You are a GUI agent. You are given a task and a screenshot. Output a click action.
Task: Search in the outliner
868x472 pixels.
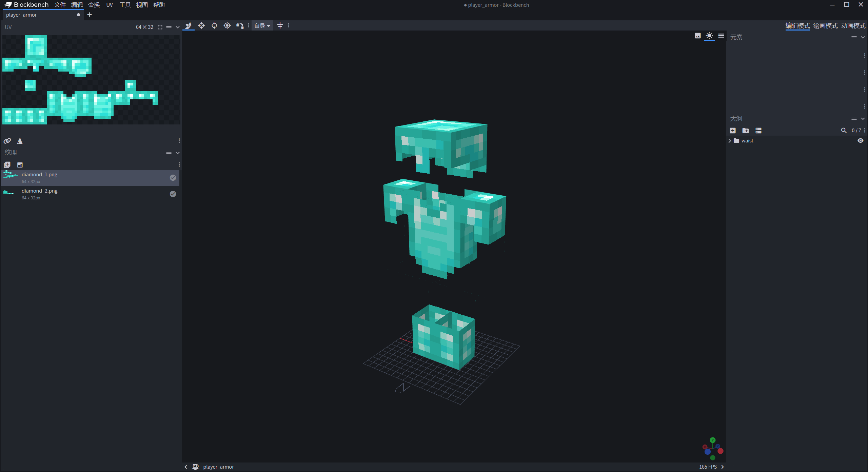click(844, 131)
